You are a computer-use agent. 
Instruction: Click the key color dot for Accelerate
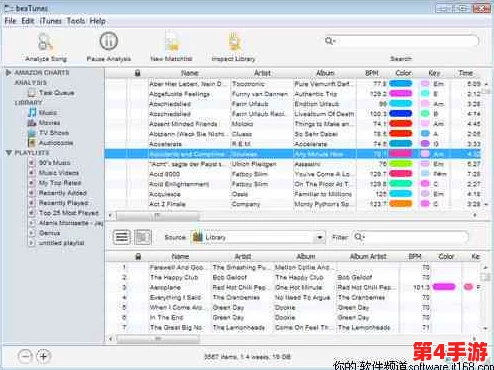pyautogui.click(x=425, y=144)
